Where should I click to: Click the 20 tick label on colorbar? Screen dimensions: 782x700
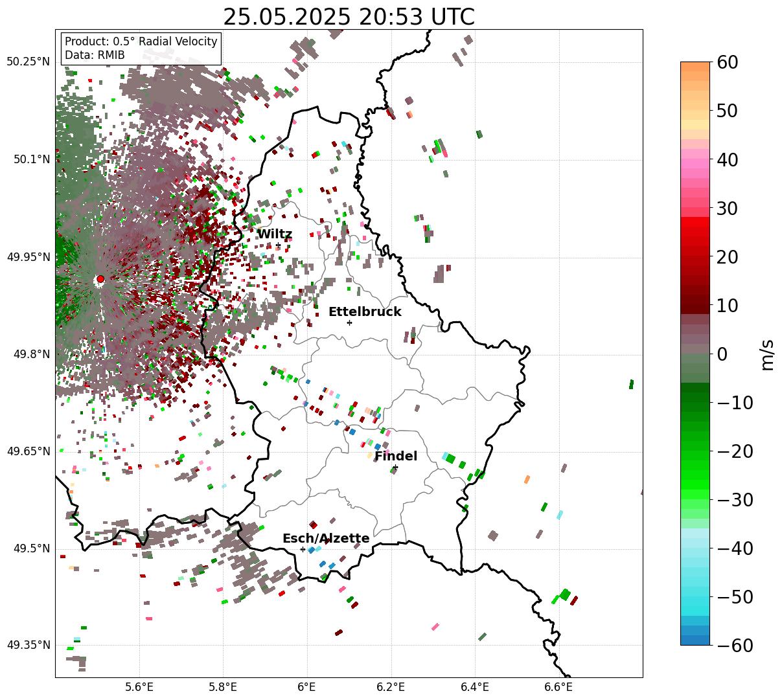[x=728, y=257]
